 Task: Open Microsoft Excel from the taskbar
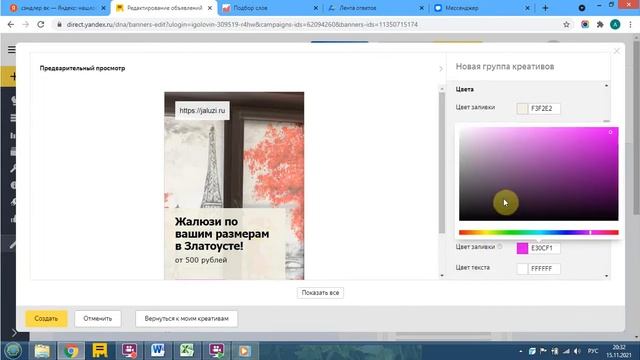(x=187, y=351)
